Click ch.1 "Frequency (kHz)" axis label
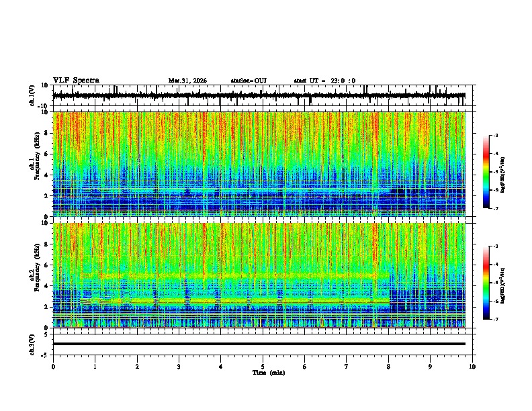This screenshot has height=411, width=532. 37,156
